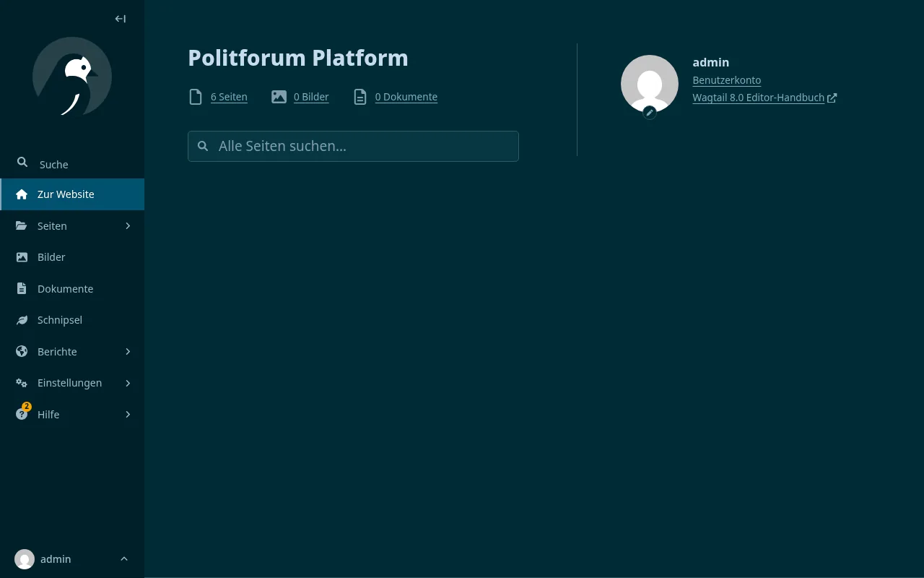Click the document icon next to Dokumente in sidebar
This screenshot has width=924, height=578.
[x=22, y=289]
